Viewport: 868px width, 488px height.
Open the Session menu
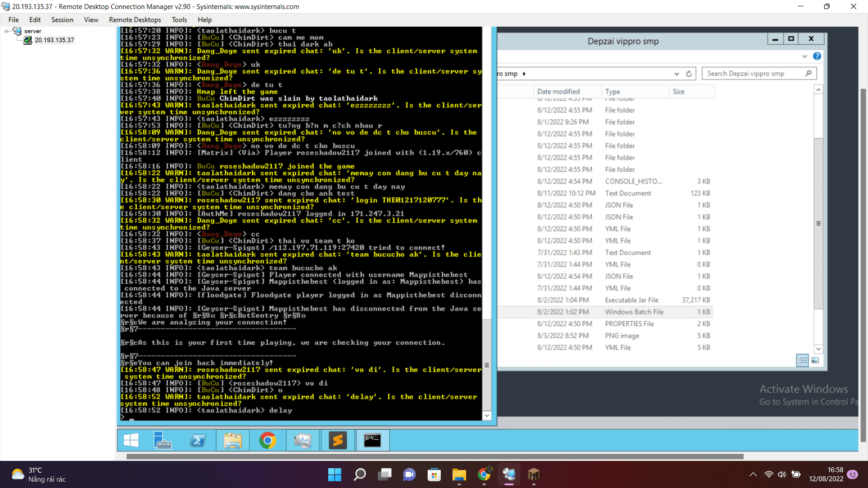(62, 20)
